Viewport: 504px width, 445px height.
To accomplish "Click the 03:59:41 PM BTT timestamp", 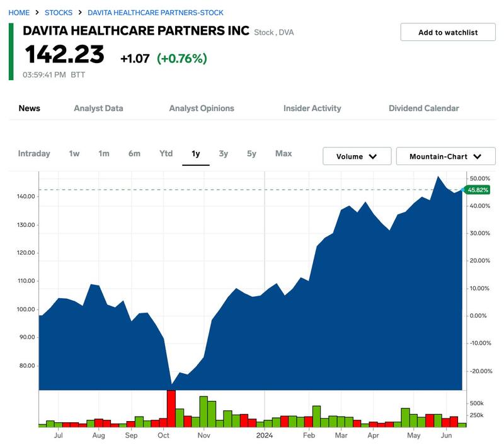I will (54, 74).
